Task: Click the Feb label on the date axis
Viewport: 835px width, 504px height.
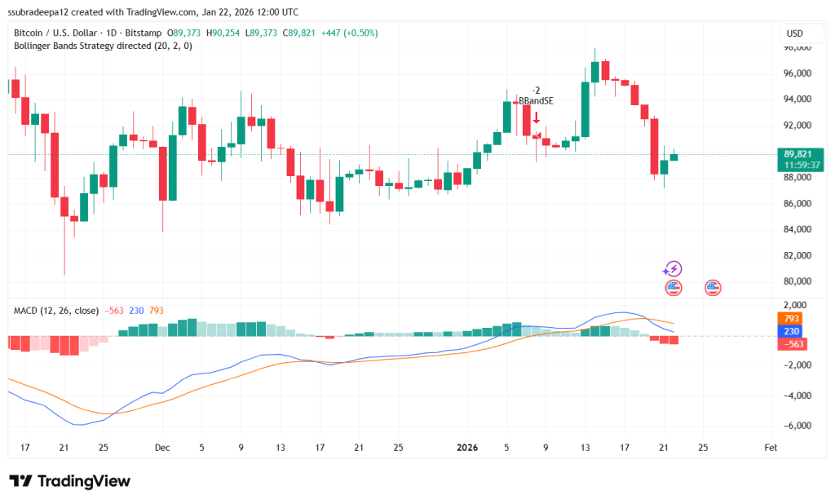Action: [771, 448]
